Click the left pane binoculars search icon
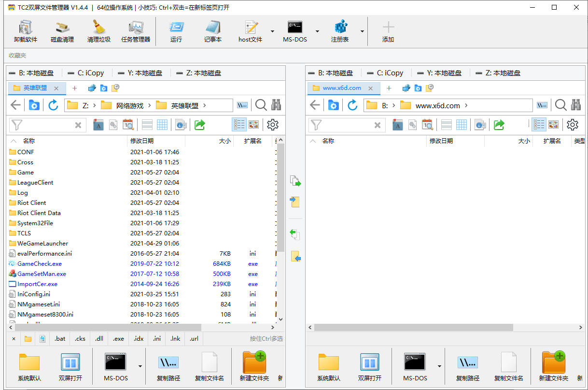The image size is (588, 390). pyautogui.click(x=276, y=105)
